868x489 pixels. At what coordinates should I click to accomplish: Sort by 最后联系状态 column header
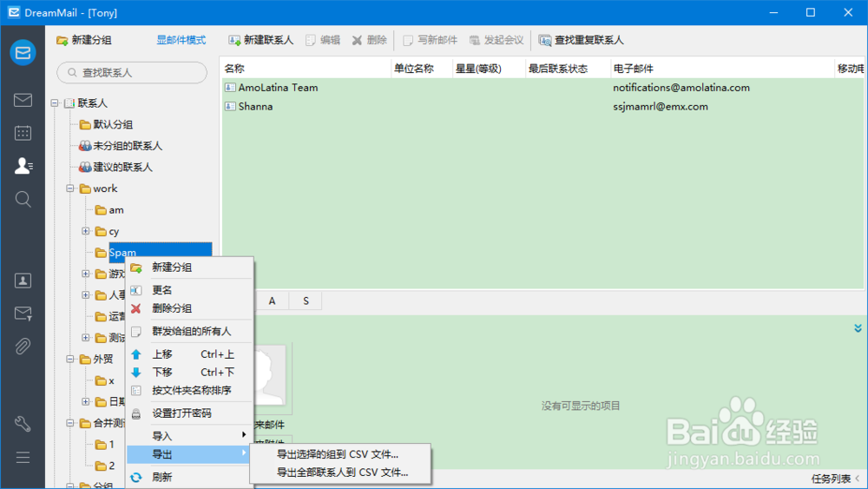(x=568, y=69)
